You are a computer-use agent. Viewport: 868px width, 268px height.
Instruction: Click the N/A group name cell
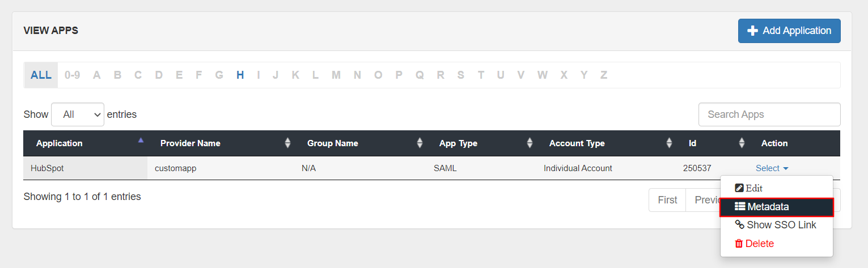pyautogui.click(x=360, y=168)
